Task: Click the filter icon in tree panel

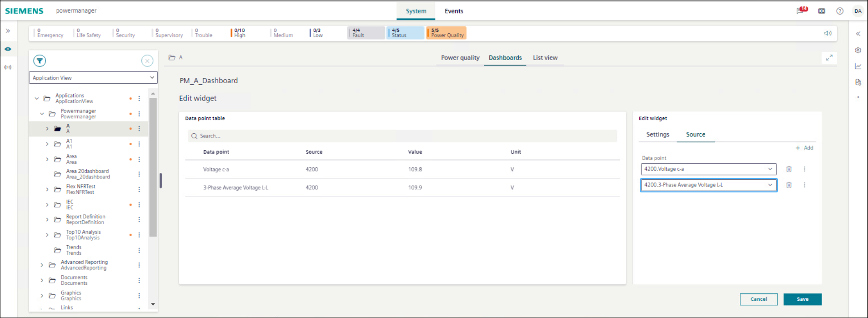Action: point(40,61)
